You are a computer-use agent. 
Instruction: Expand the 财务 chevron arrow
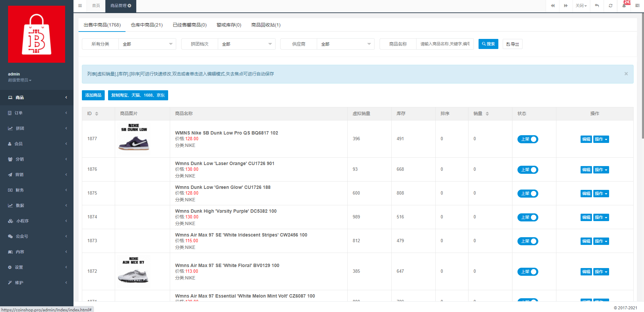pos(66,190)
